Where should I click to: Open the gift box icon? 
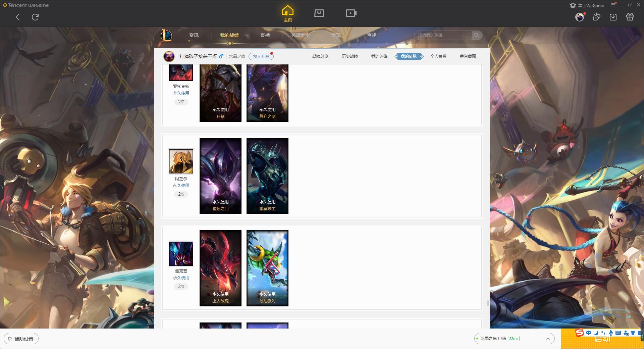(630, 17)
